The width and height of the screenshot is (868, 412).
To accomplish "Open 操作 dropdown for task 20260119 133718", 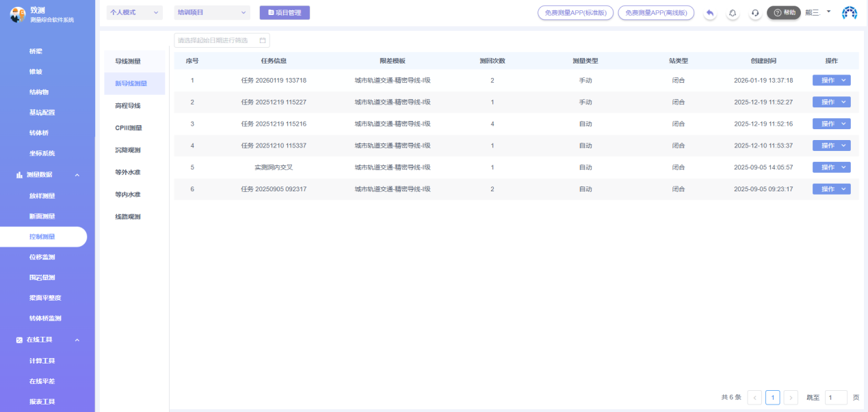I will click(x=831, y=81).
